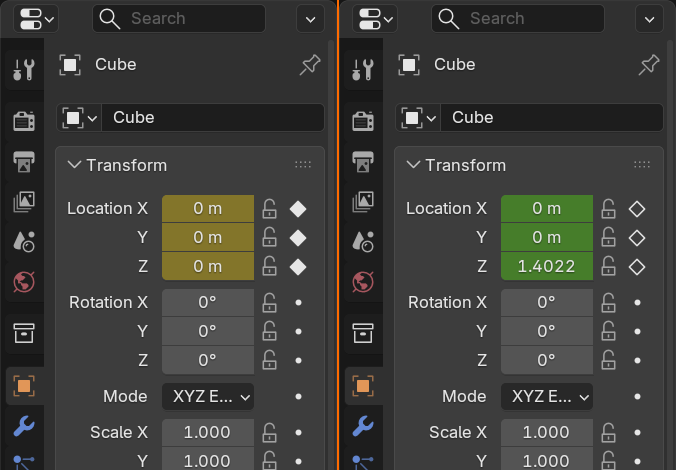Remove Location Y keyframe in left panel
This screenshot has width=676, height=470.
click(x=298, y=238)
